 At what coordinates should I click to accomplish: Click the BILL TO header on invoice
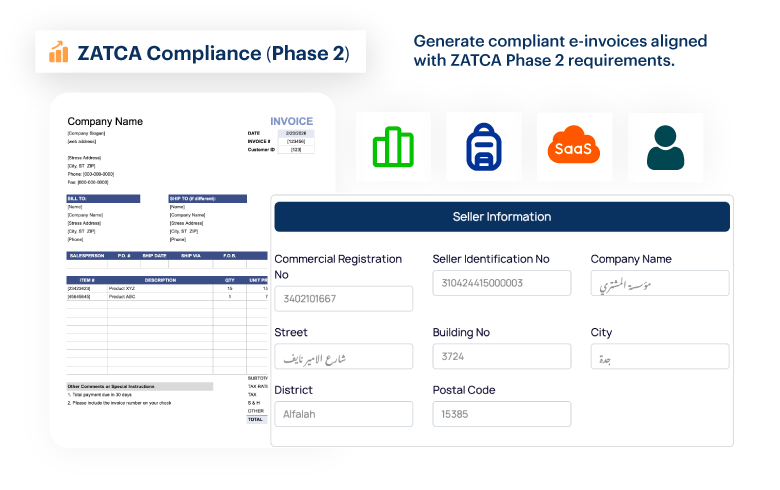click(103, 198)
